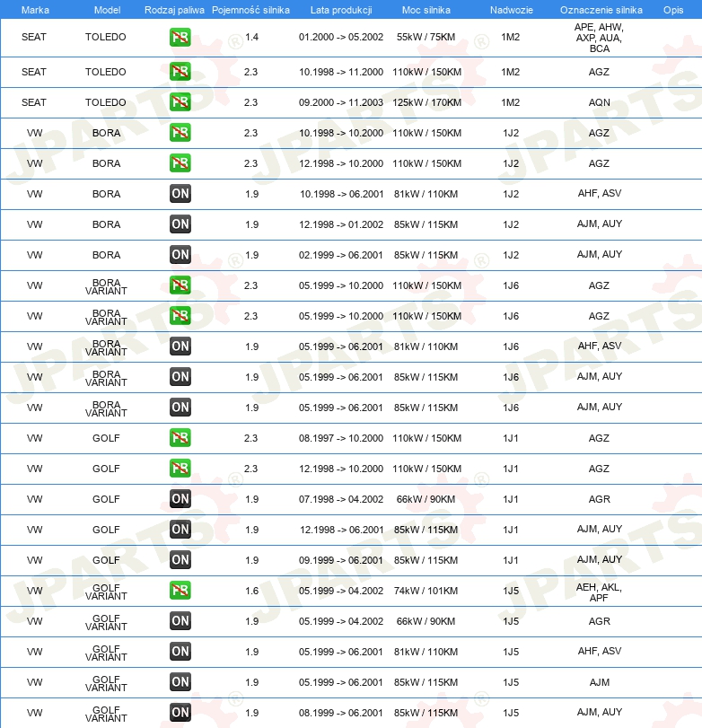Select 'TOLEDO' in the AQN row

coord(105,102)
